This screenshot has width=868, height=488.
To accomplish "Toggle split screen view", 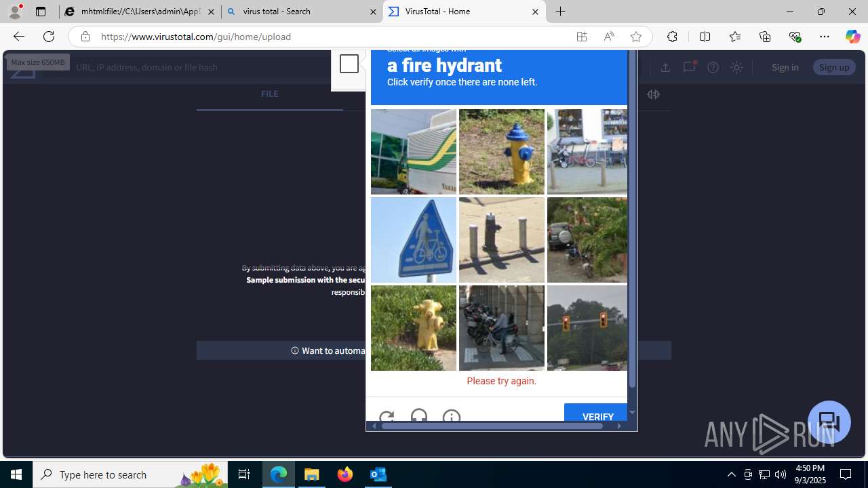I will (x=705, y=37).
